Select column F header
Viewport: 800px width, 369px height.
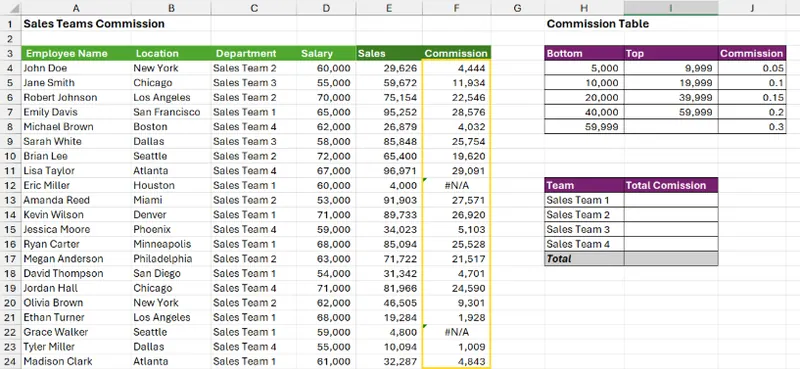click(x=456, y=8)
